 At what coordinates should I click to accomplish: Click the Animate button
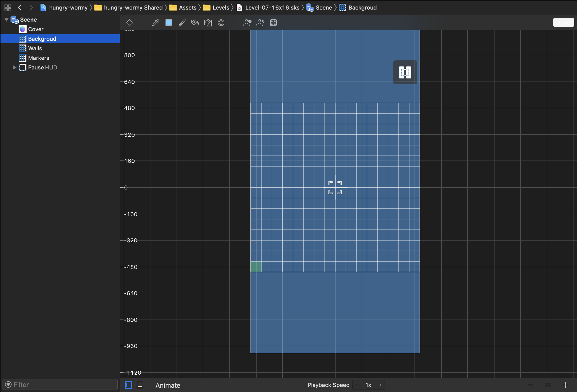pyautogui.click(x=168, y=385)
